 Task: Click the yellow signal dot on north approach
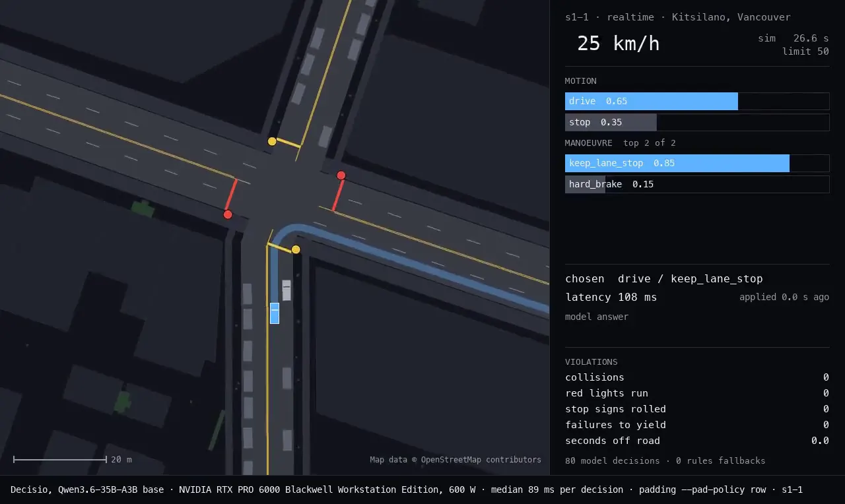272,141
